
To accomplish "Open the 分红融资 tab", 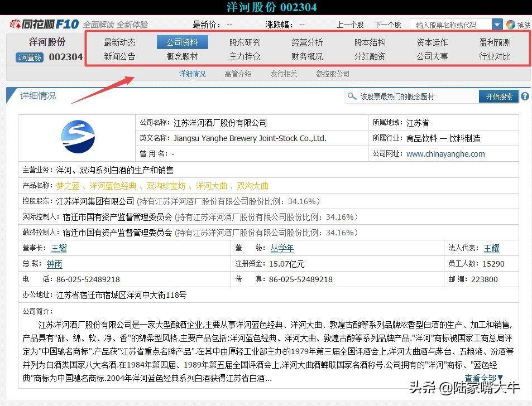I will pyautogui.click(x=370, y=56).
